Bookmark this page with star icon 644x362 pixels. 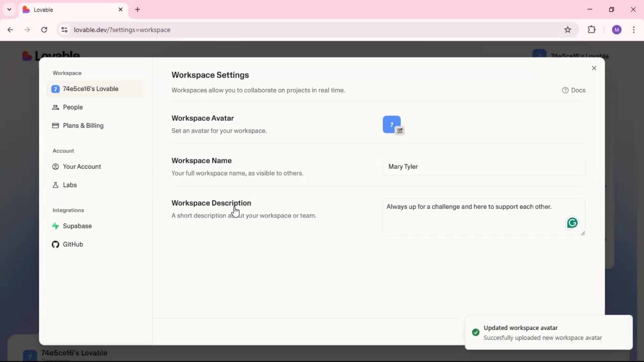coord(568,30)
